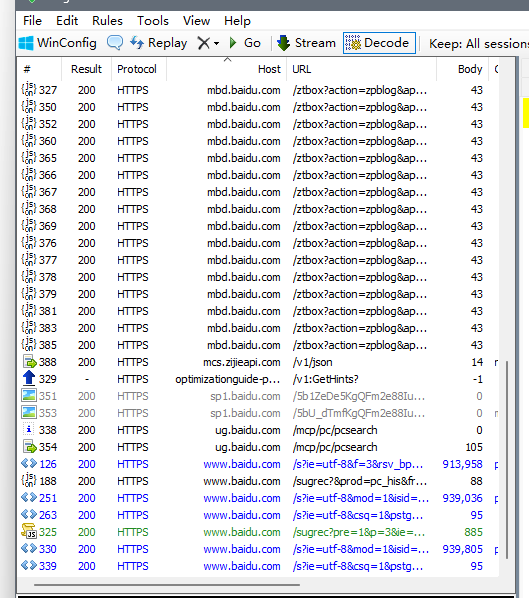Open the Tools menu
The width and height of the screenshot is (529, 598).
tap(153, 21)
